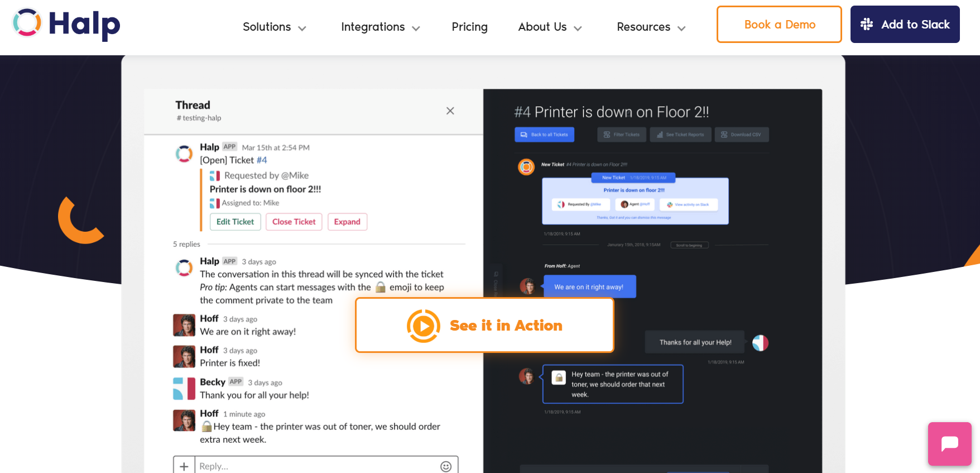This screenshot has height=473, width=980.
Task: Click the Close Ticket button
Action: tap(294, 222)
